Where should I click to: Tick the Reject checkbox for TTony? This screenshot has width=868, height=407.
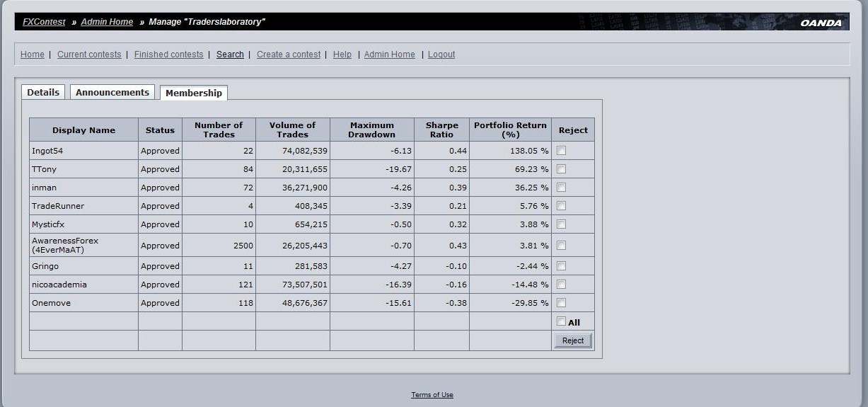point(561,168)
